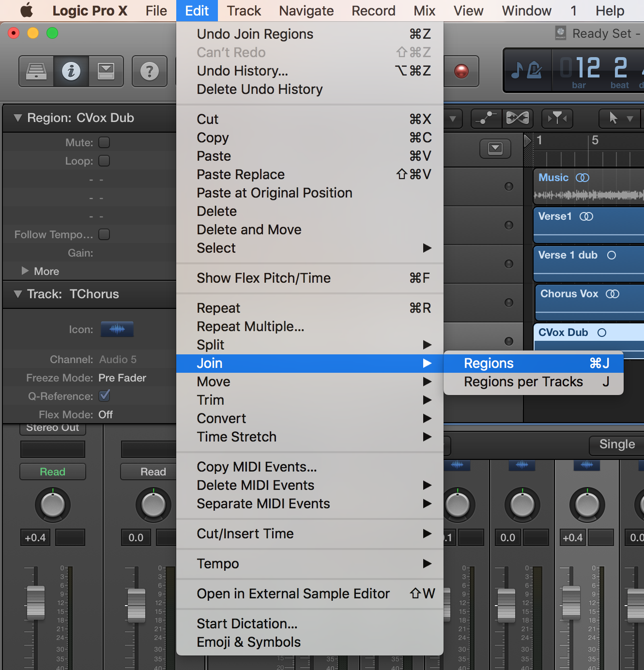This screenshot has width=644, height=670.
Task: Open the Trim submenu
Action: tap(310, 400)
